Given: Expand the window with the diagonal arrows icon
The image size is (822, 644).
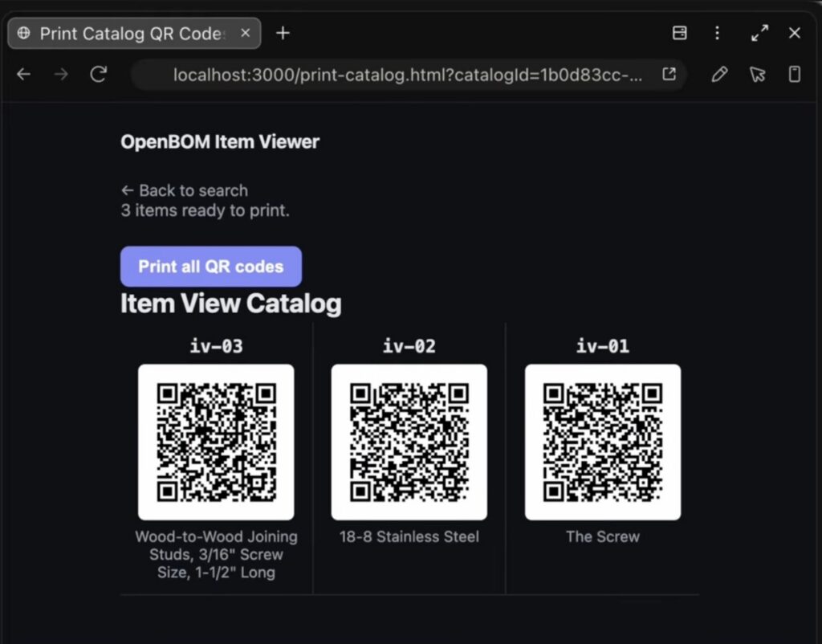Looking at the screenshot, I should [759, 33].
